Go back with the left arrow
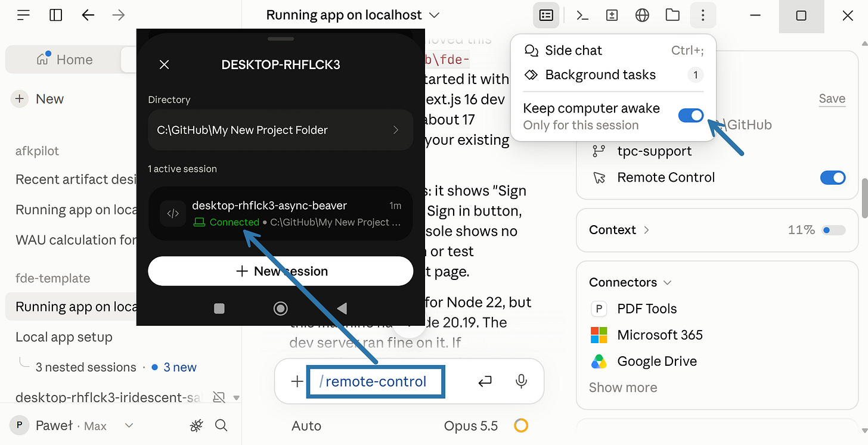This screenshot has width=868, height=445. [x=88, y=15]
